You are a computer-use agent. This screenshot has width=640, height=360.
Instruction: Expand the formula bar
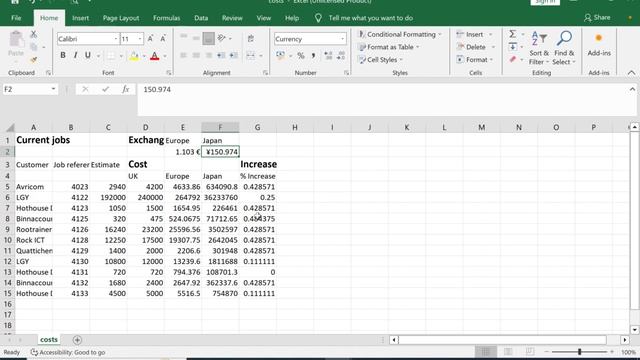[x=632, y=89]
